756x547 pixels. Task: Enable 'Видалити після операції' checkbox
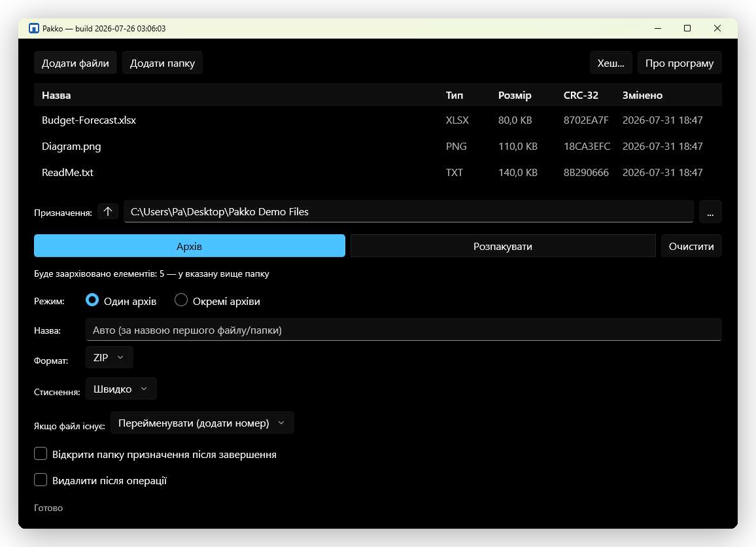pos(41,480)
